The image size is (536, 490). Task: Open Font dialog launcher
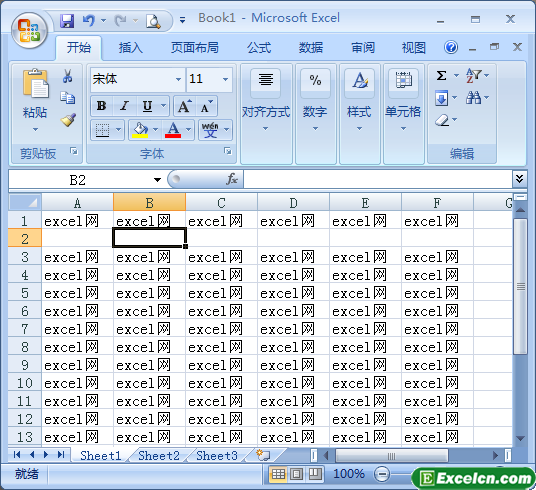228,151
